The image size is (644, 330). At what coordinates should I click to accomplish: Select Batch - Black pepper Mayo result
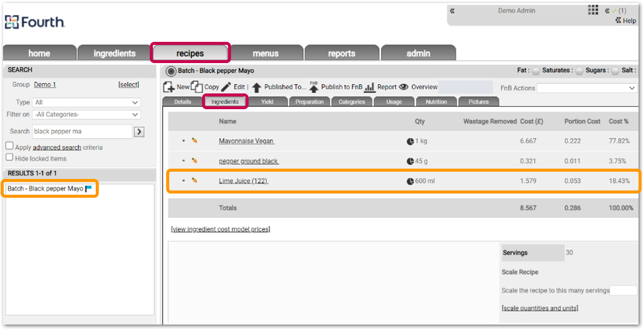[45, 189]
